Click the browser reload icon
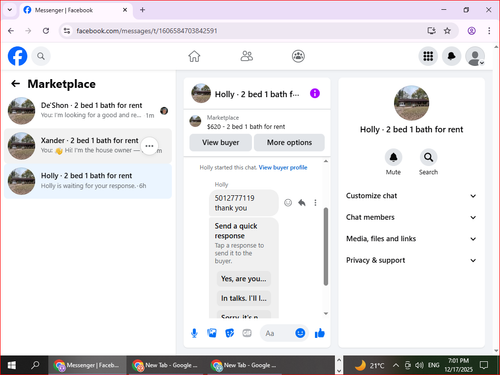 pos(46,31)
